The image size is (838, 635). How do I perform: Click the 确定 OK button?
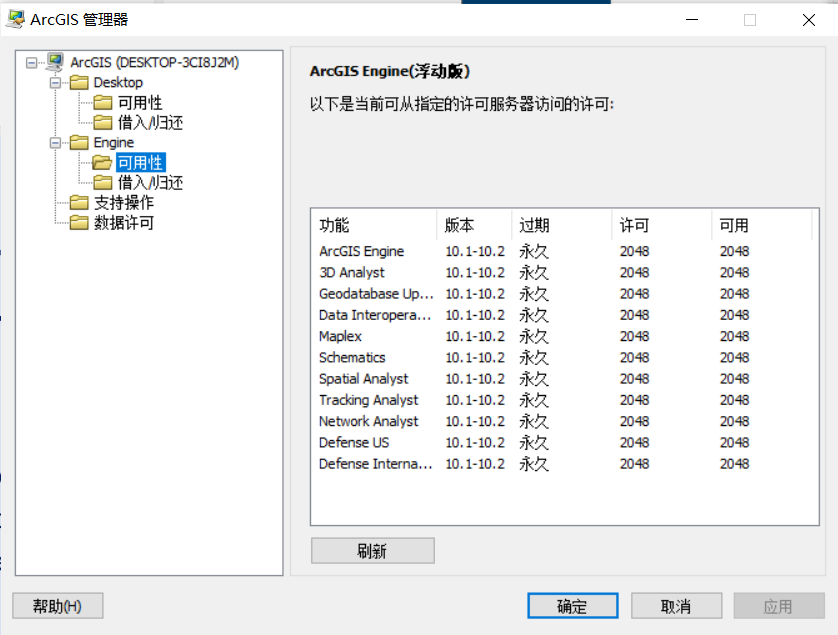coord(572,606)
